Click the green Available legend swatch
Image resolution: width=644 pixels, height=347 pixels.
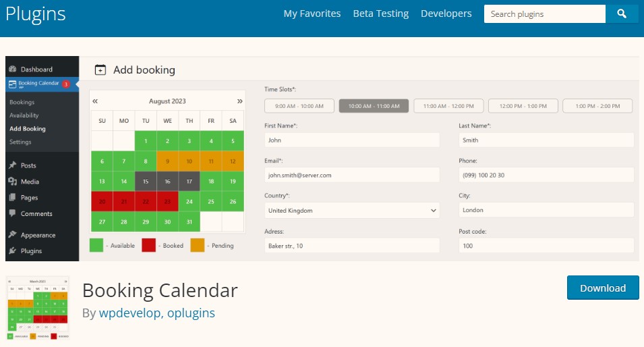tap(96, 246)
